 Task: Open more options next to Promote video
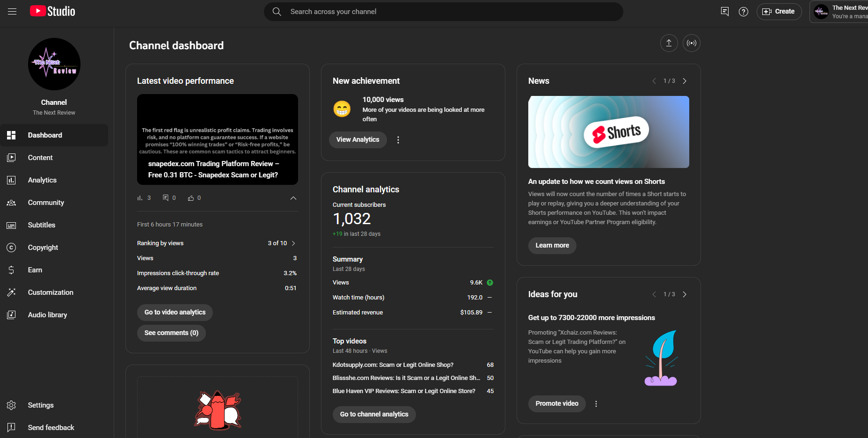pyautogui.click(x=596, y=404)
